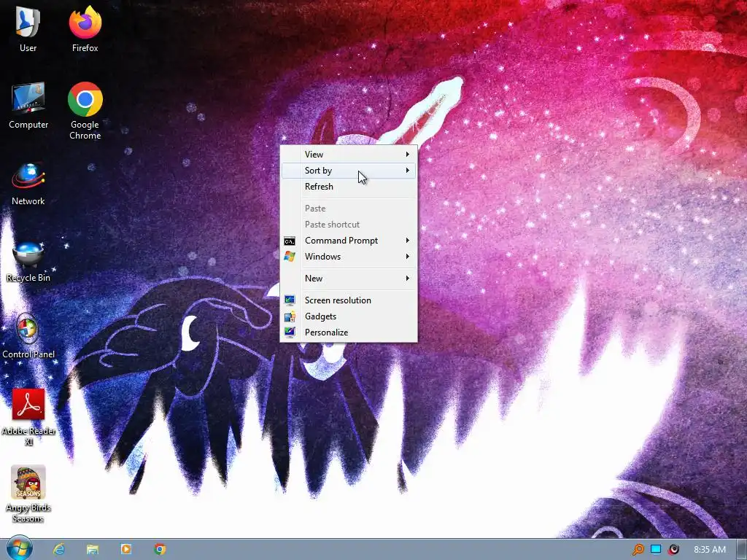Image resolution: width=747 pixels, height=560 pixels.
Task: Click the magnifier tray icon
Action: pyautogui.click(x=638, y=550)
